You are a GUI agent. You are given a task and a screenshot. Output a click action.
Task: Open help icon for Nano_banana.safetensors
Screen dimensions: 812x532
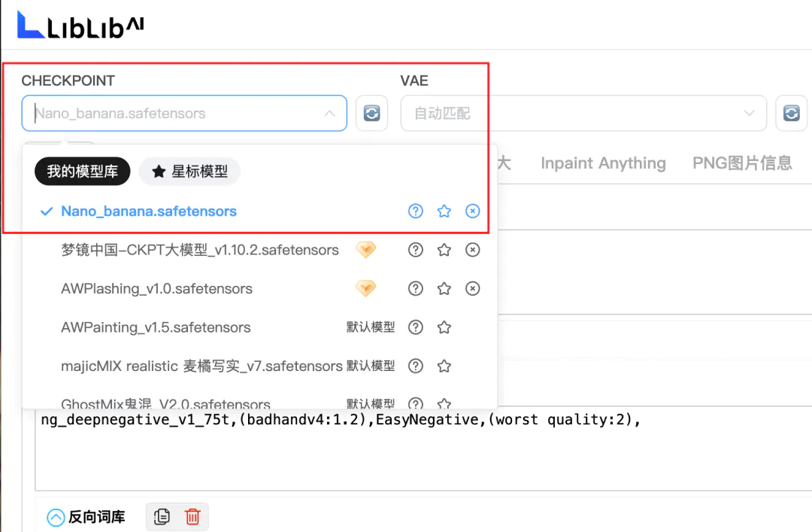pos(415,211)
